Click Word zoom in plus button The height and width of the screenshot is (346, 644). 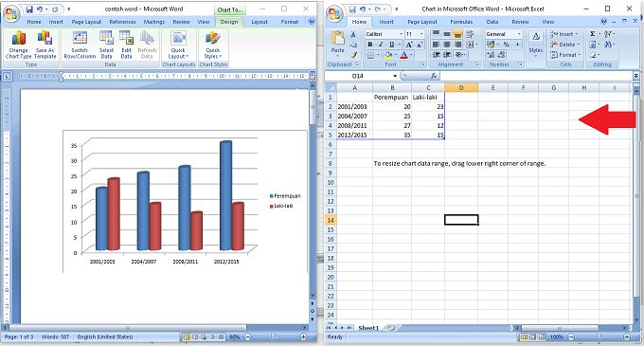coord(303,337)
